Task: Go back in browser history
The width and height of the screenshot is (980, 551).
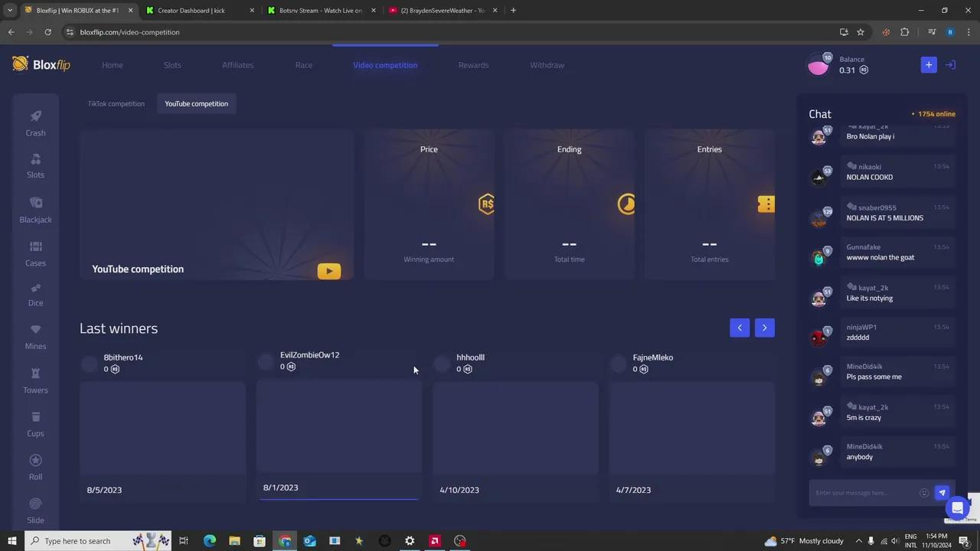Action: pyautogui.click(x=11, y=32)
